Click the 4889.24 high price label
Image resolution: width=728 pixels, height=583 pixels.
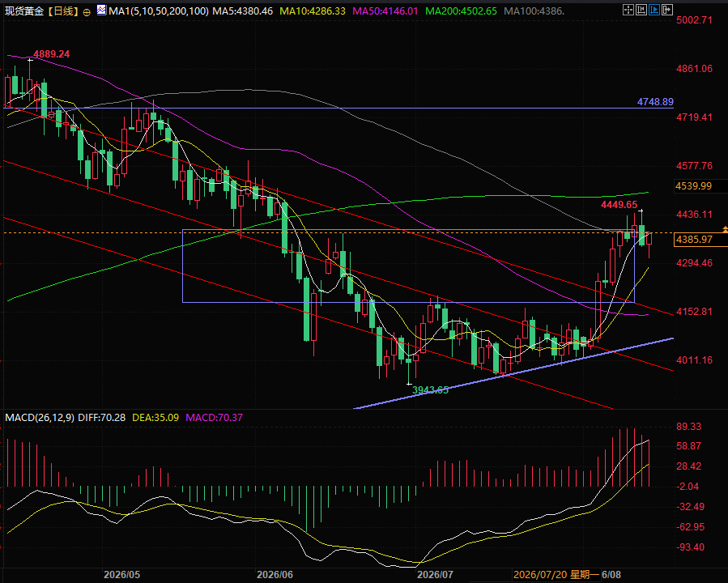(52, 53)
